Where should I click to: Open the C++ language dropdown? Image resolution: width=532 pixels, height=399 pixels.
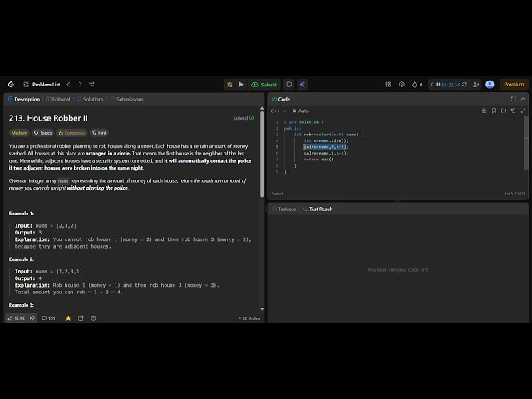coord(278,111)
